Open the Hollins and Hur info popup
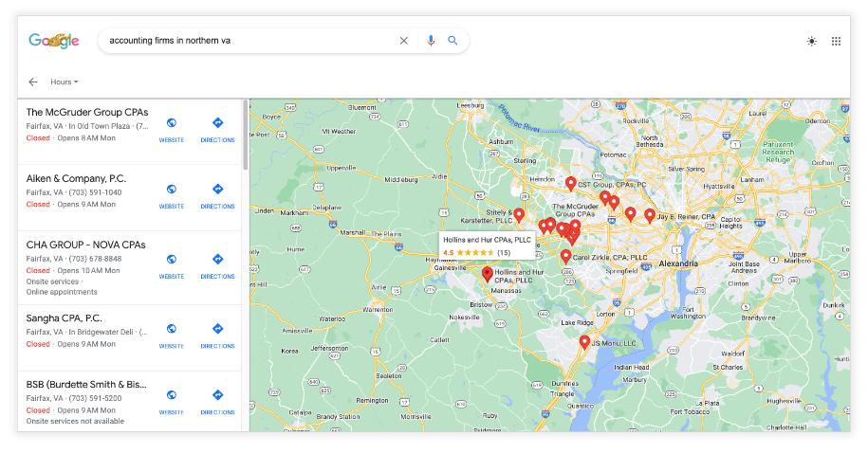 tap(488, 245)
